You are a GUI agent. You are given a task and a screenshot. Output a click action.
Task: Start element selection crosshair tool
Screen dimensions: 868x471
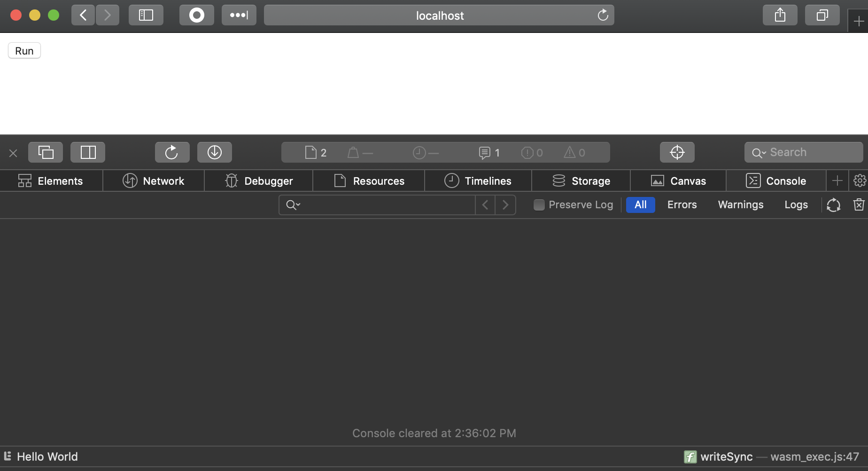click(x=677, y=152)
